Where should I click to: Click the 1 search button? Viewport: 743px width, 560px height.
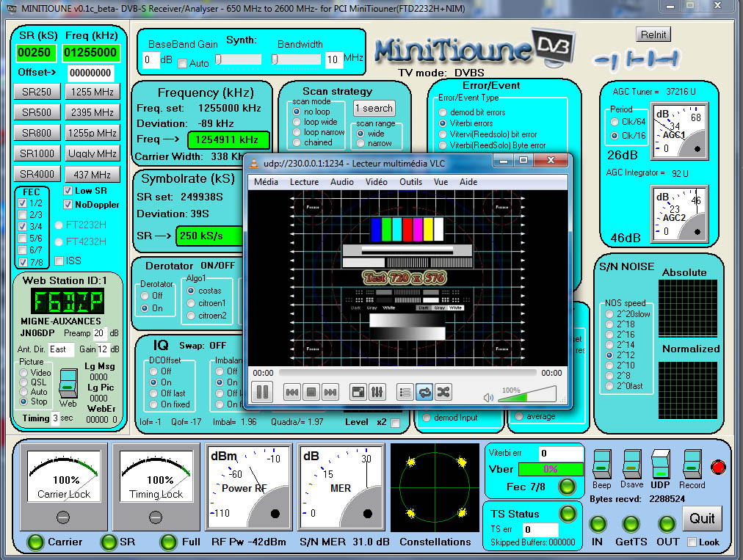(x=374, y=108)
